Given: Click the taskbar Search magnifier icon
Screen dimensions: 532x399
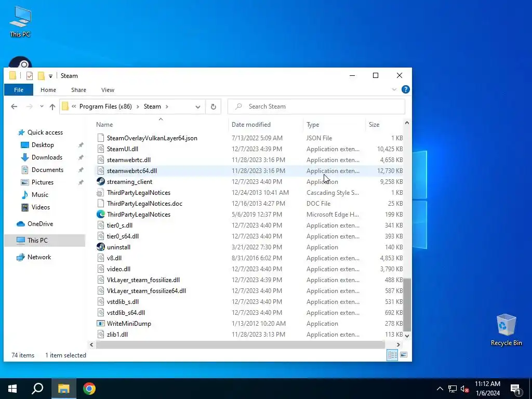Looking at the screenshot, I should click(x=37, y=389).
